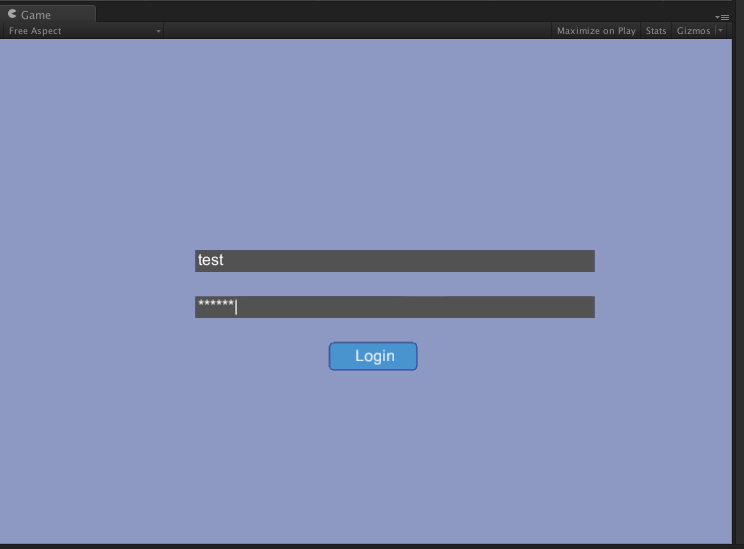The height and width of the screenshot is (549, 744).
Task: Click the asterisks in the password box
Action: pos(216,304)
